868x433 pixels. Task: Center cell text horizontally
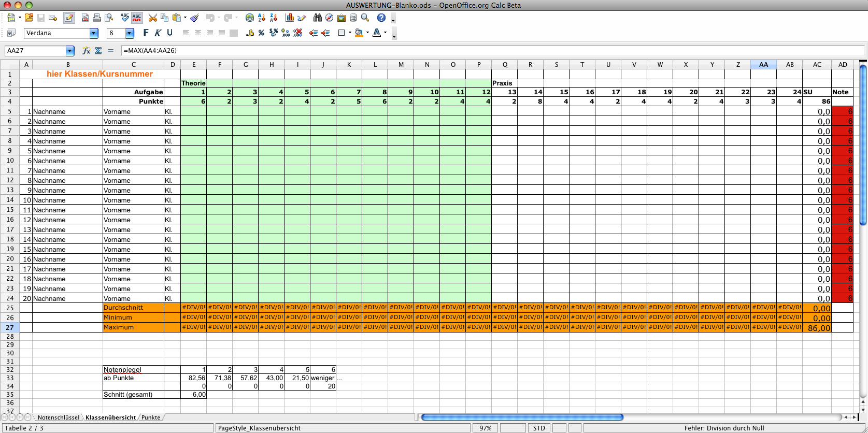(x=198, y=33)
